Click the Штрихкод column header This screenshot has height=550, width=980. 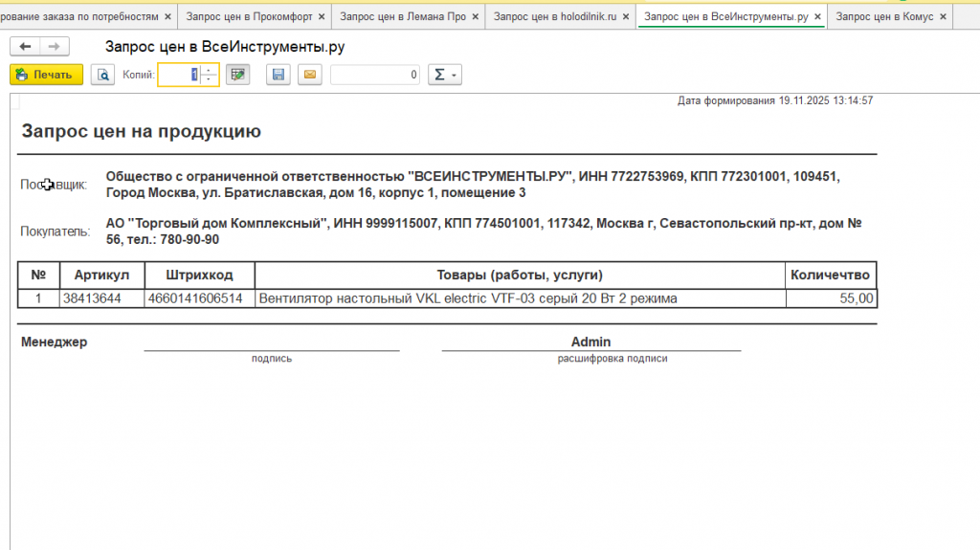(199, 275)
